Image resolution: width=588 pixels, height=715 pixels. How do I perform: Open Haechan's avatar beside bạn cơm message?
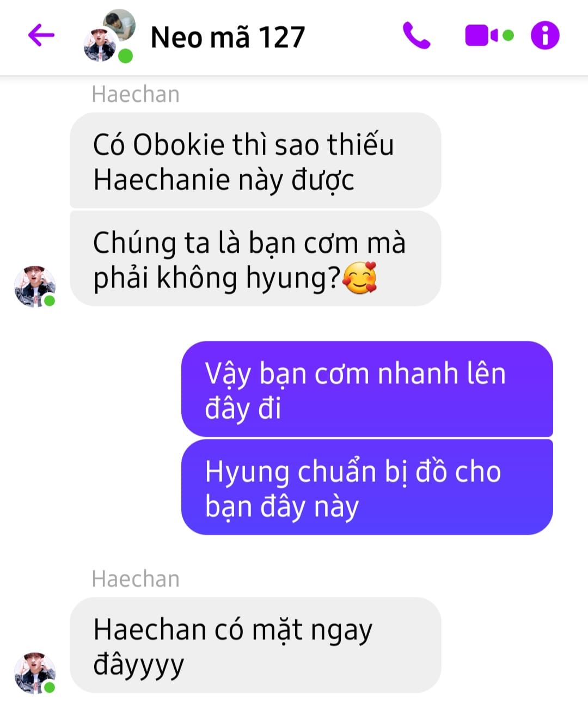pos(35,286)
